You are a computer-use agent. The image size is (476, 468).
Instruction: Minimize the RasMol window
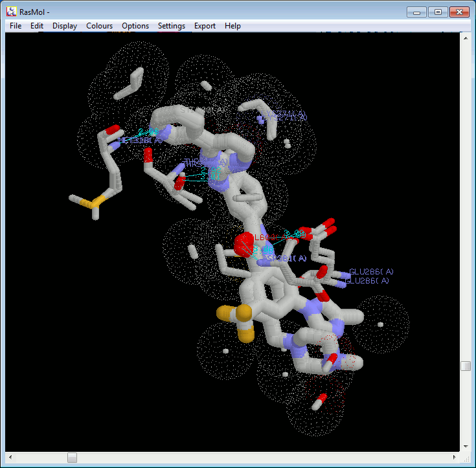(416, 12)
